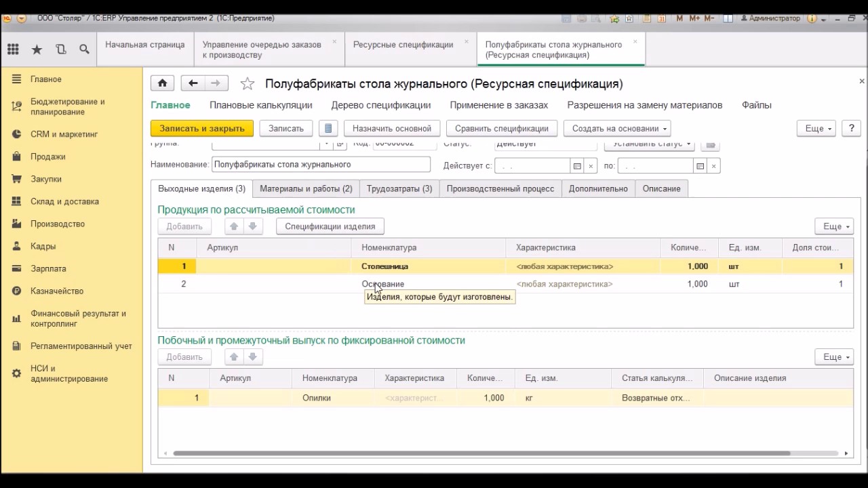Click the Записать button
Image resolution: width=868 pixels, height=488 pixels.
[x=286, y=128]
